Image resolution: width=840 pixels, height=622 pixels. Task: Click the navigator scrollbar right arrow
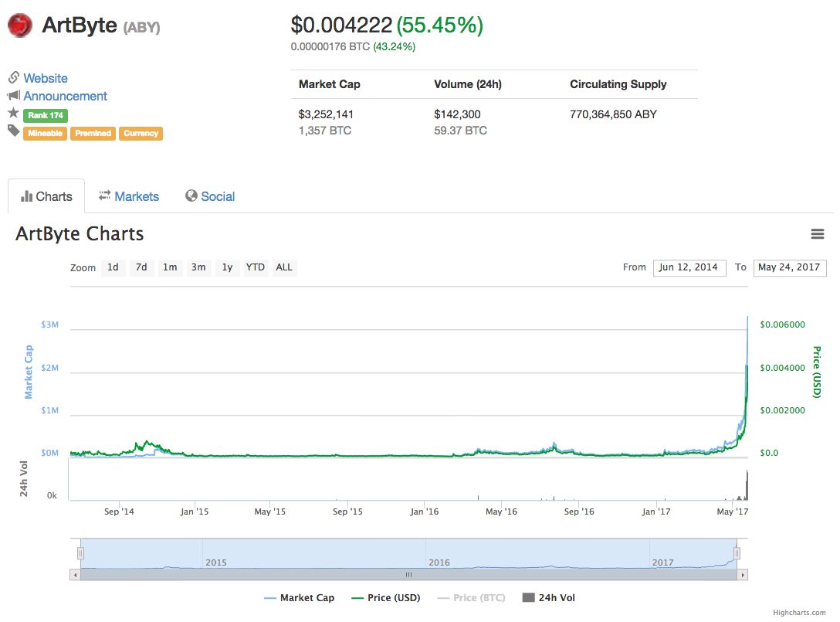tap(743, 575)
